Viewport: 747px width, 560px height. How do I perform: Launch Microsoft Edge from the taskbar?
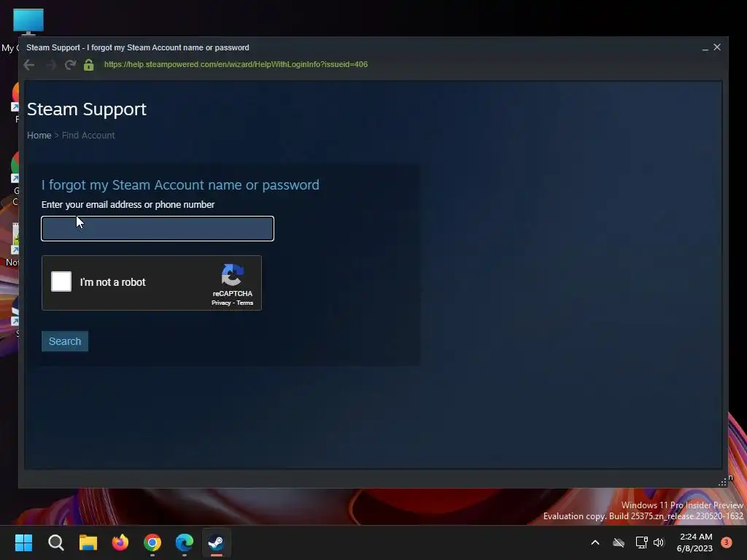[185, 542]
